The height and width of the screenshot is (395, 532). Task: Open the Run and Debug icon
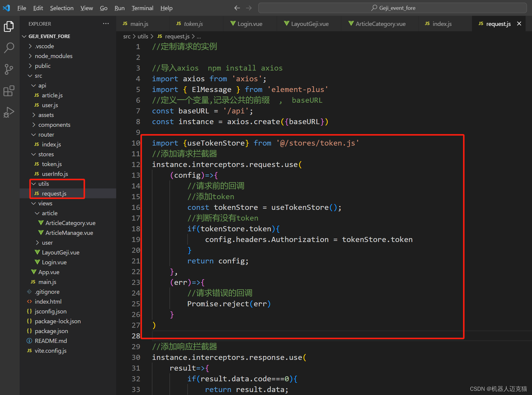coord(9,112)
